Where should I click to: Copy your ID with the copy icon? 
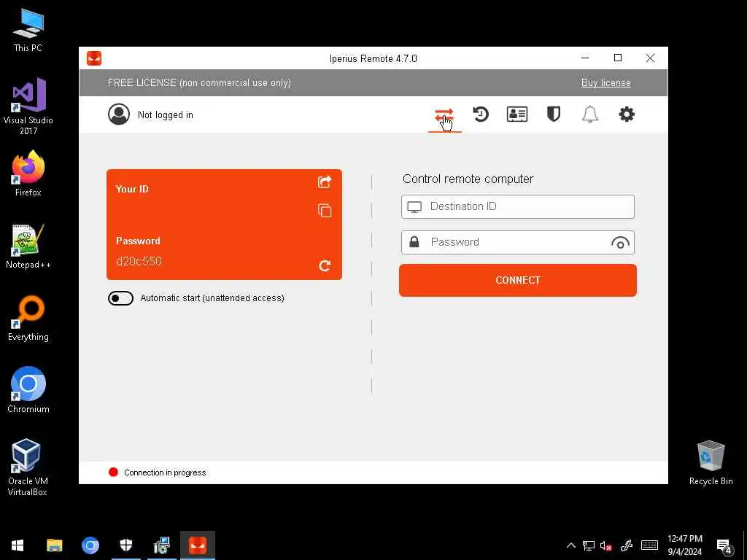coord(325,210)
